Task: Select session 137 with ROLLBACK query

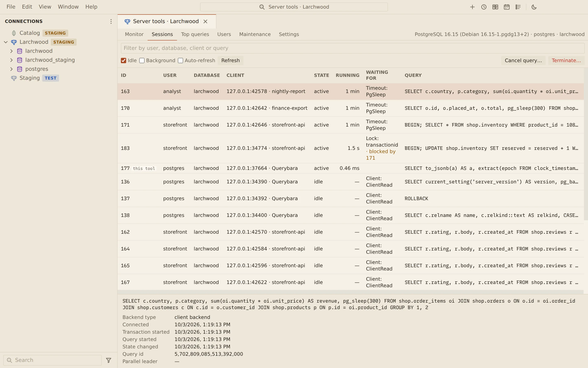Action: click(x=350, y=199)
